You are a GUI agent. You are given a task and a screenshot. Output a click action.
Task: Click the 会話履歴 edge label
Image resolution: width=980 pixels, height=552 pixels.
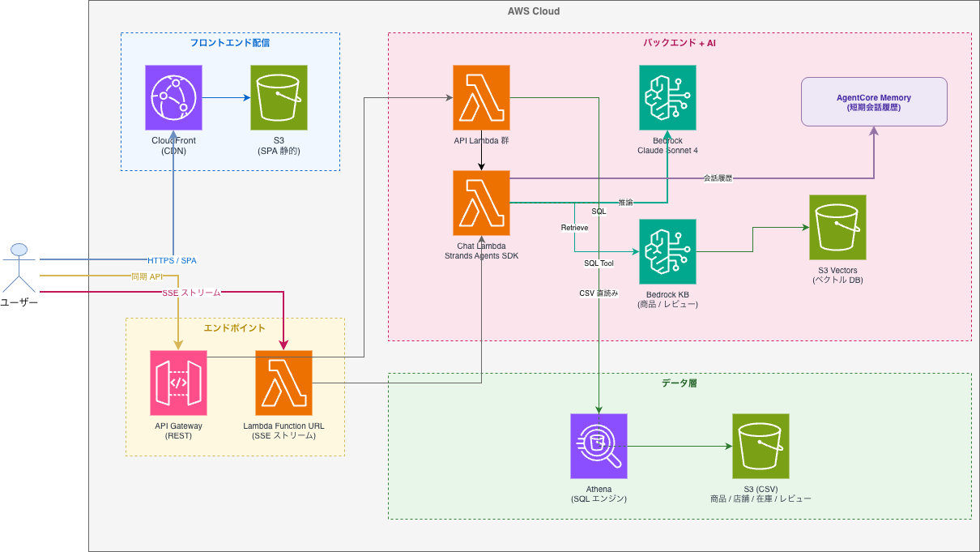point(718,178)
